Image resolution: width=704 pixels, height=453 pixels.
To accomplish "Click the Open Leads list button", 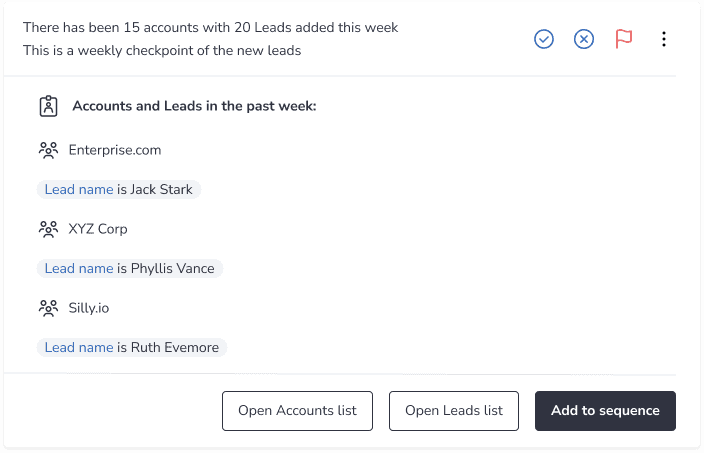I will 454,411.
